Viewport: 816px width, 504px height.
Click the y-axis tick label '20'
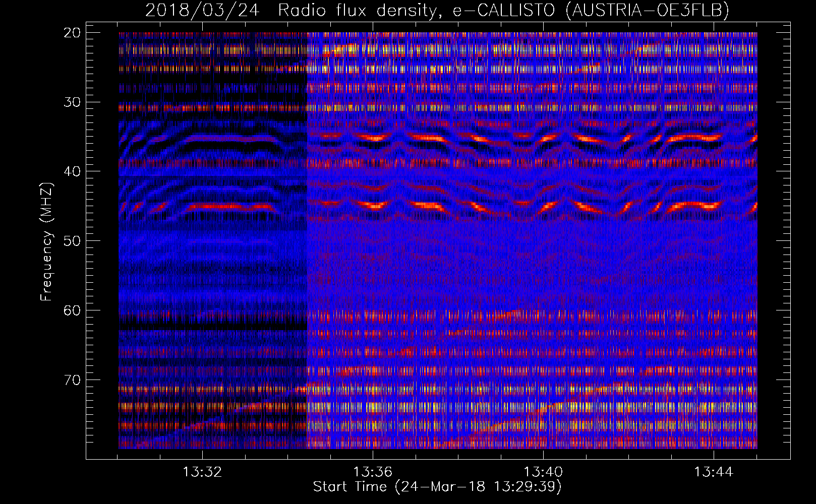click(72, 33)
